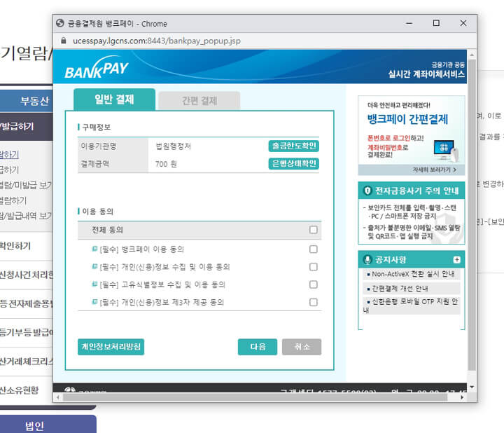
Task: Click the 다음 button
Action: click(x=258, y=347)
